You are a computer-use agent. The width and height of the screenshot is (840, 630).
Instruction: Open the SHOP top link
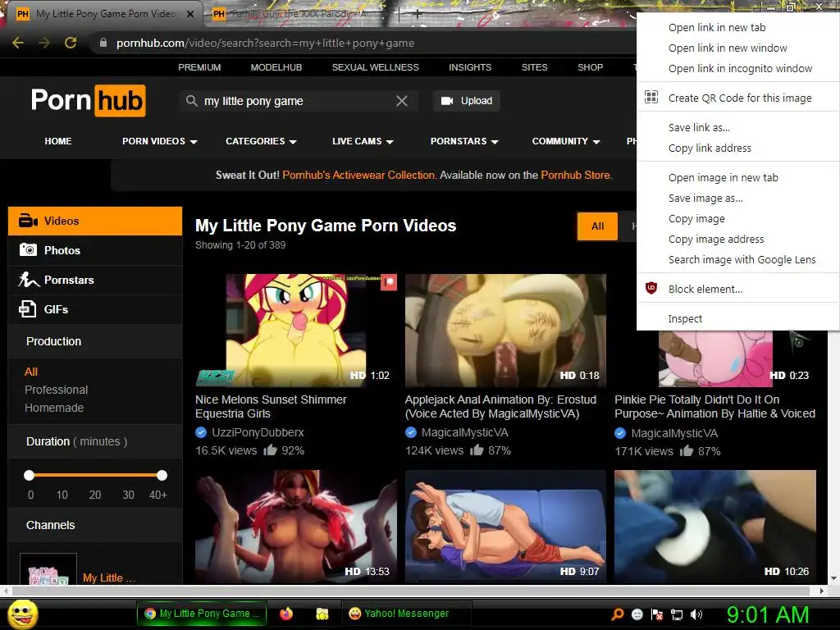point(591,67)
